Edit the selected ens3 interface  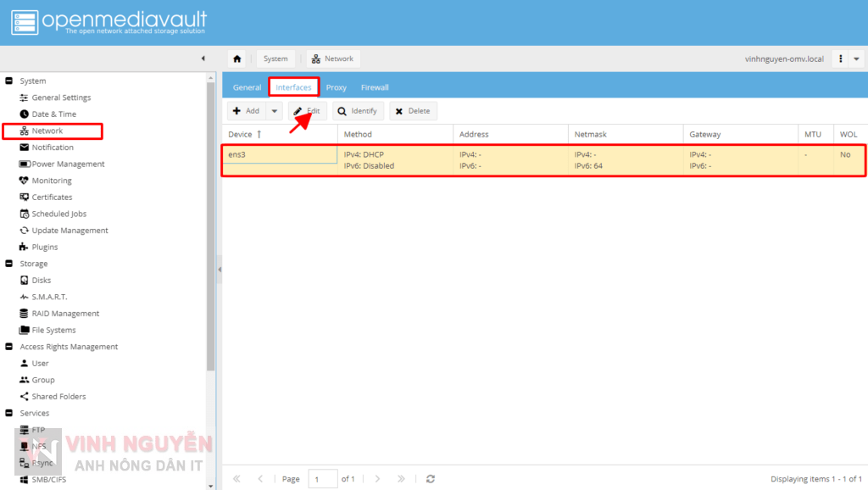[307, 110]
